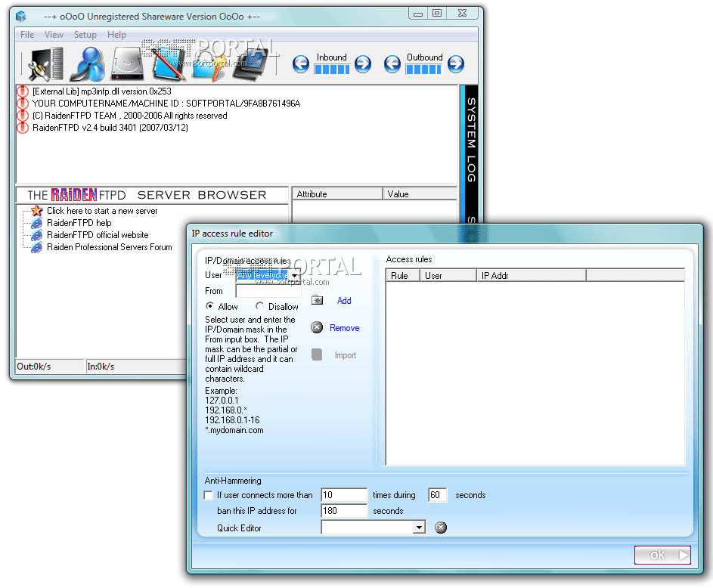The width and height of the screenshot is (713, 588).
Task: Select the COMPUTERNAME/MACHINE ID log line
Action: click(166, 104)
